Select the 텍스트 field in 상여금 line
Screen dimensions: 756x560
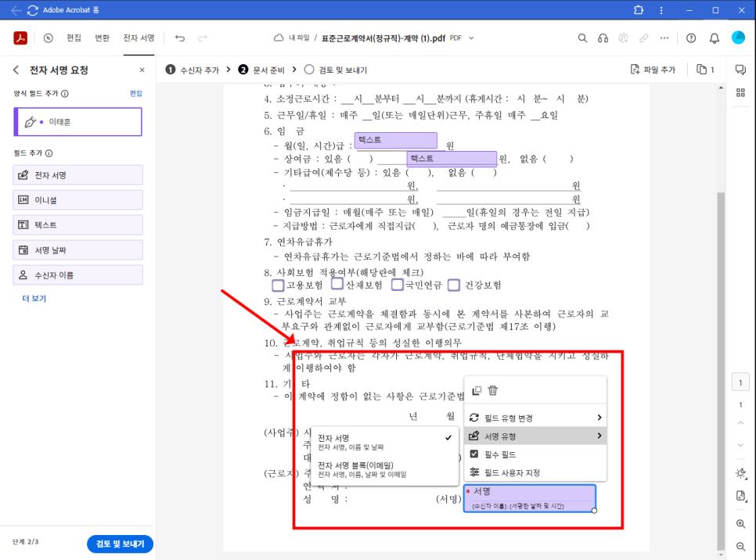click(x=452, y=159)
